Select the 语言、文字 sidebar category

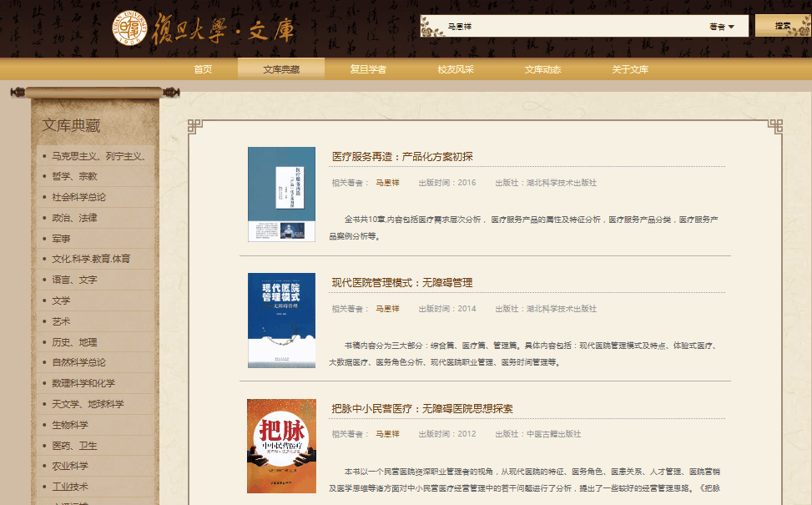click(x=74, y=280)
